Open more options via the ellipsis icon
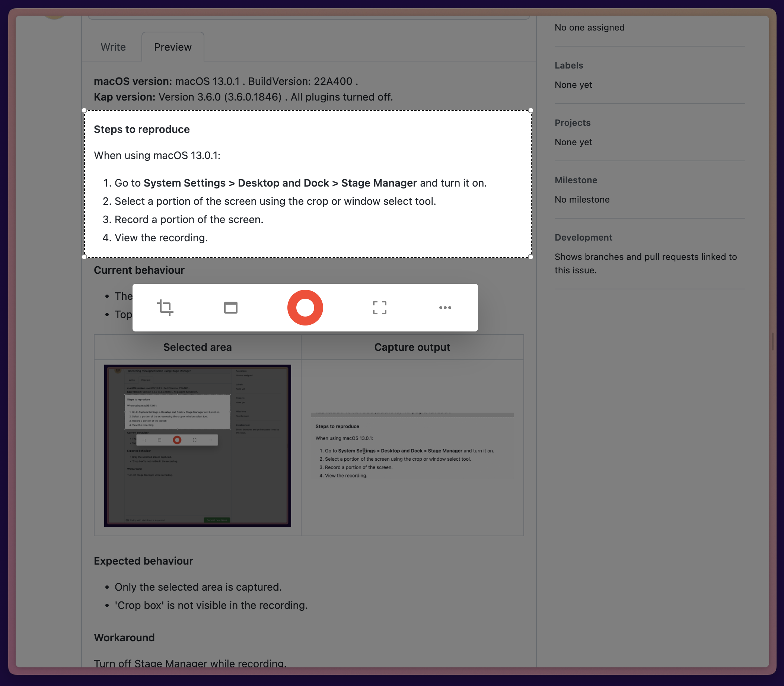Screen dimensions: 784x686 pyautogui.click(x=444, y=307)
